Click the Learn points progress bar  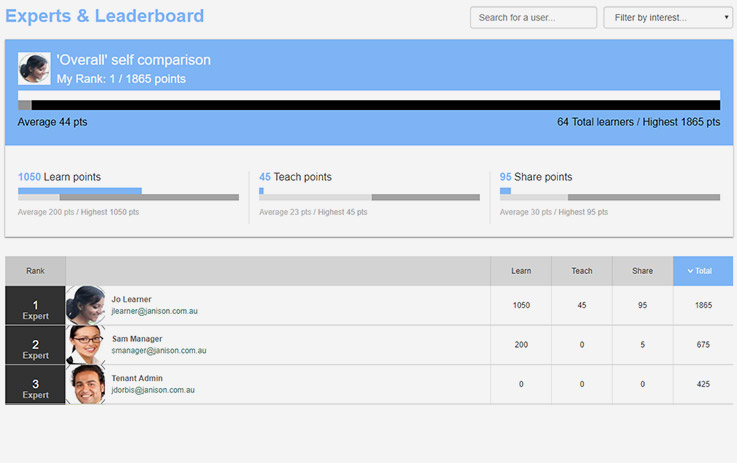pyautogui.click(x=128, y=194)
